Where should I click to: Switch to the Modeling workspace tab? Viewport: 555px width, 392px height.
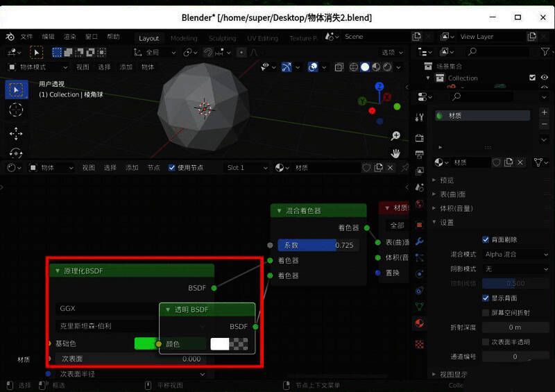point(184,38)
